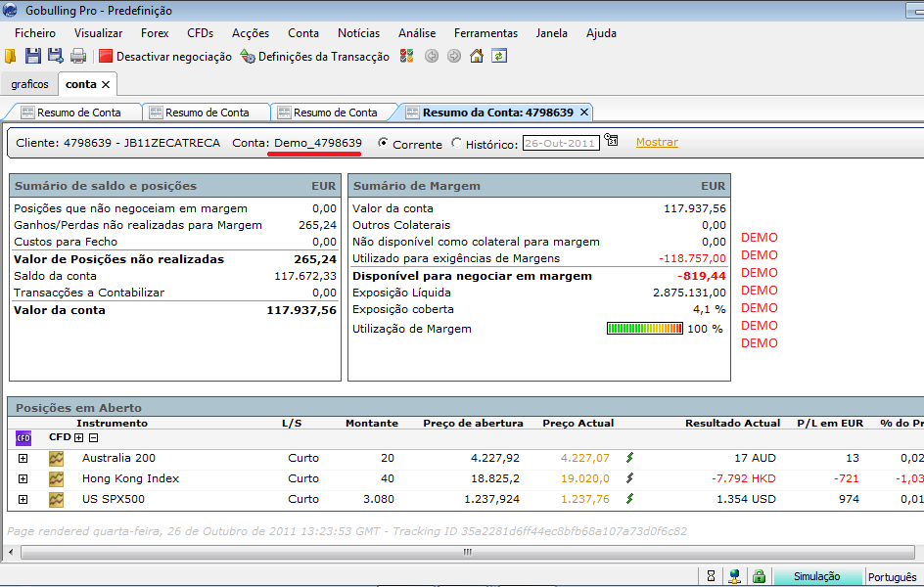The width and height of the screenshot is (924, 587).
Task: Click the green price tick icon for Hong Kong Index
Action: click(x=630, y=478)
